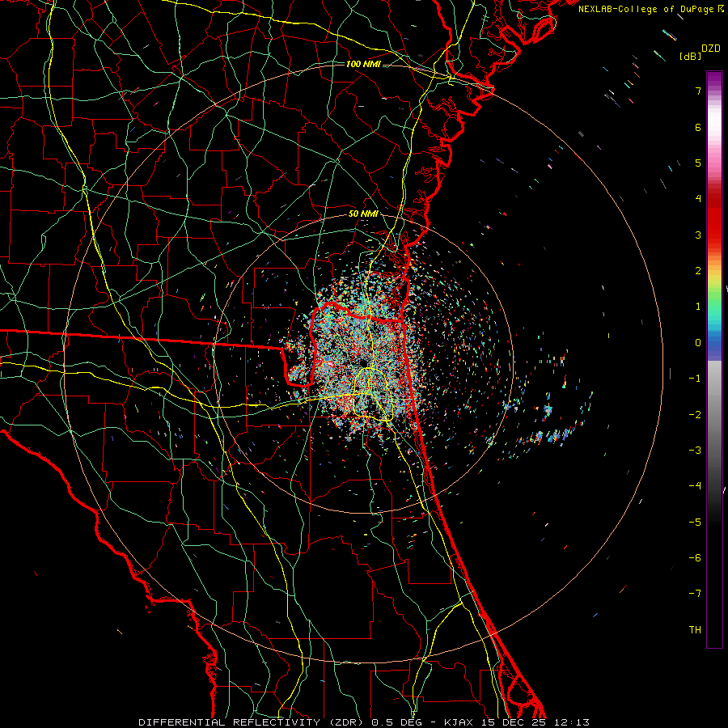Click the legend value -6
This screenshot has width=728, height=728.
pyautogui.click(x=695, y=558)
